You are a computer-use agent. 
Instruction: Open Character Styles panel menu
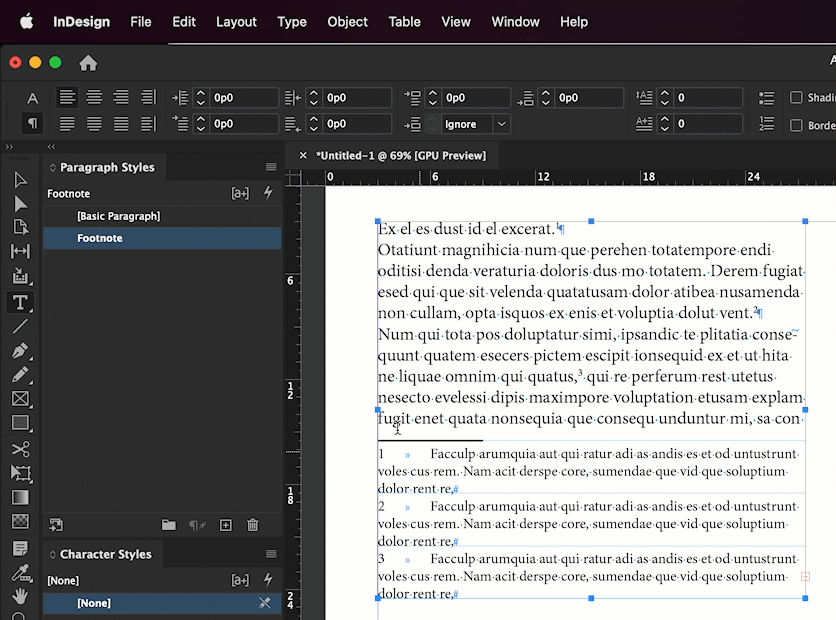click(x=271, y=554)
